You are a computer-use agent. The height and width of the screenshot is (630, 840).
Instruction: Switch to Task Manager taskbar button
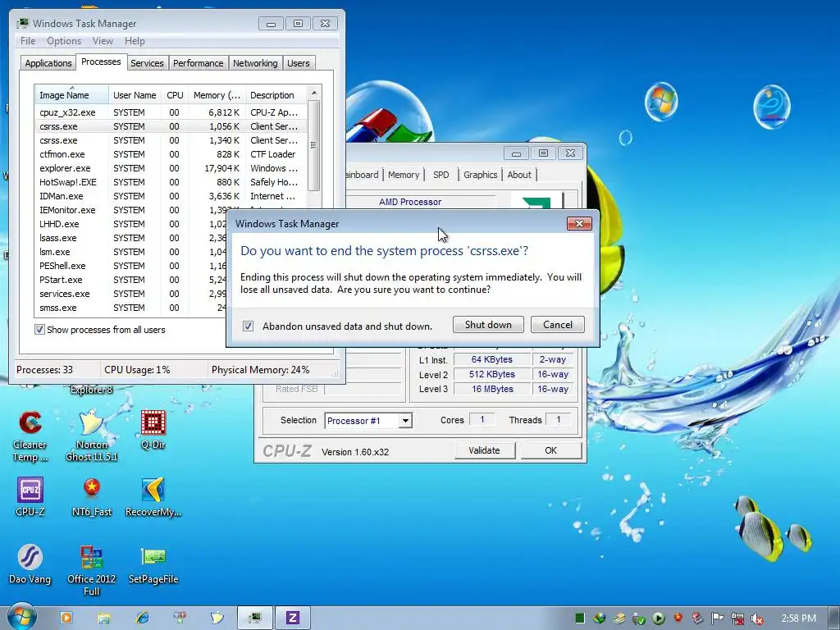coord(255,618)
